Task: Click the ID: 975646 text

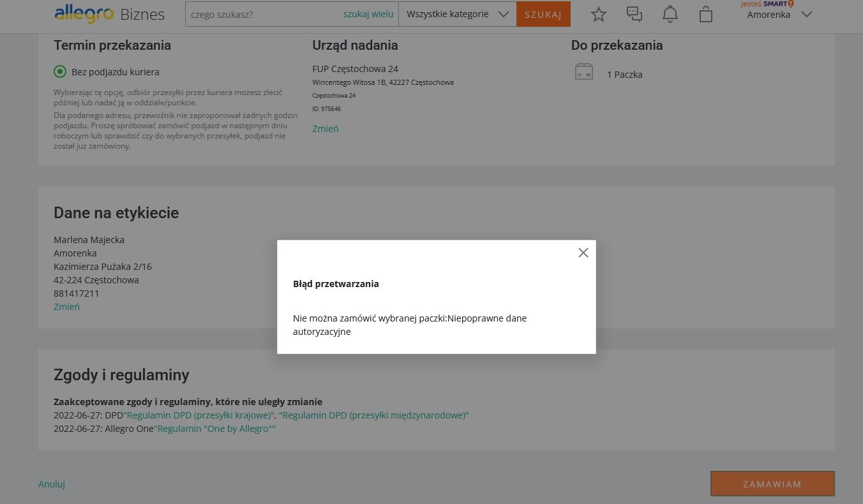Action: click(x=326, y=109)
